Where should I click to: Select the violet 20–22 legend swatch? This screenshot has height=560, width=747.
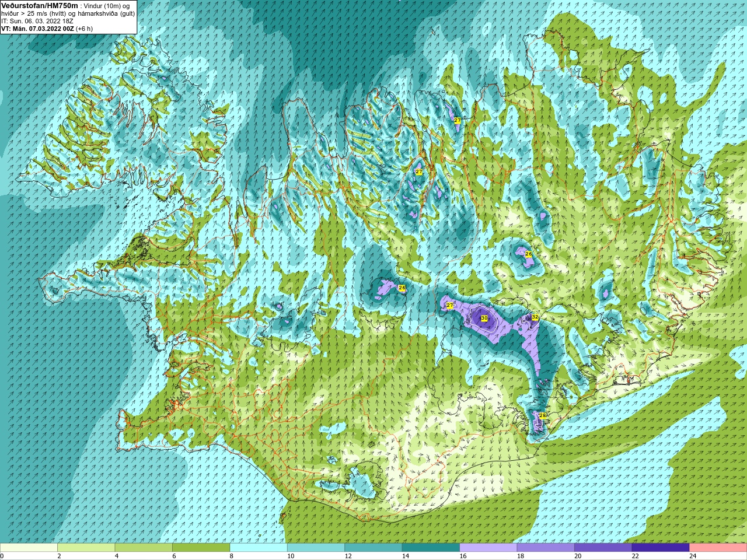[603, 548]
